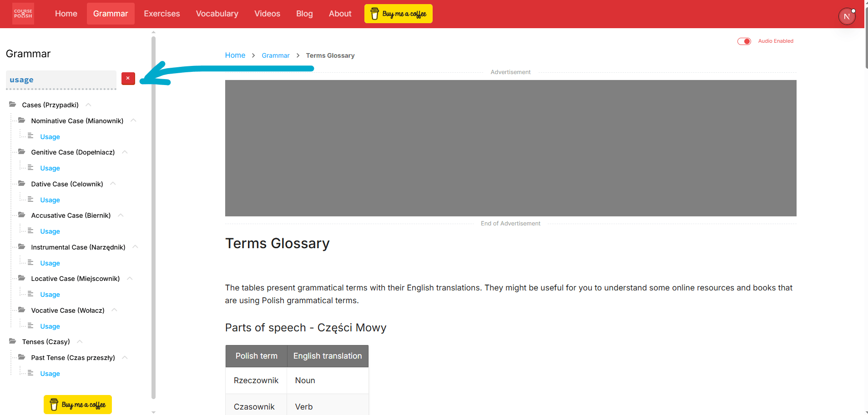Click the list icon beside Genitive Usage
Image resolution: width=868 pixels, height=415 pixels.
[x=30, y=168]
